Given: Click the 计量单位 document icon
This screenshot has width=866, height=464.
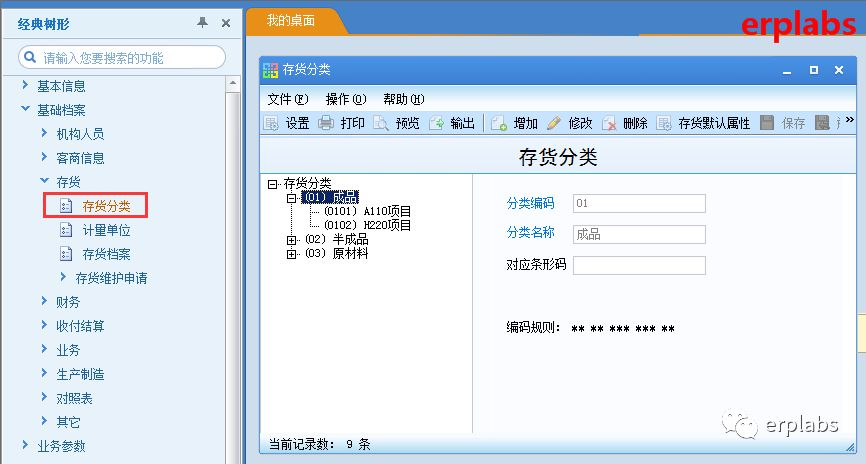Looking at the screenshot, I should coord(66,230).
